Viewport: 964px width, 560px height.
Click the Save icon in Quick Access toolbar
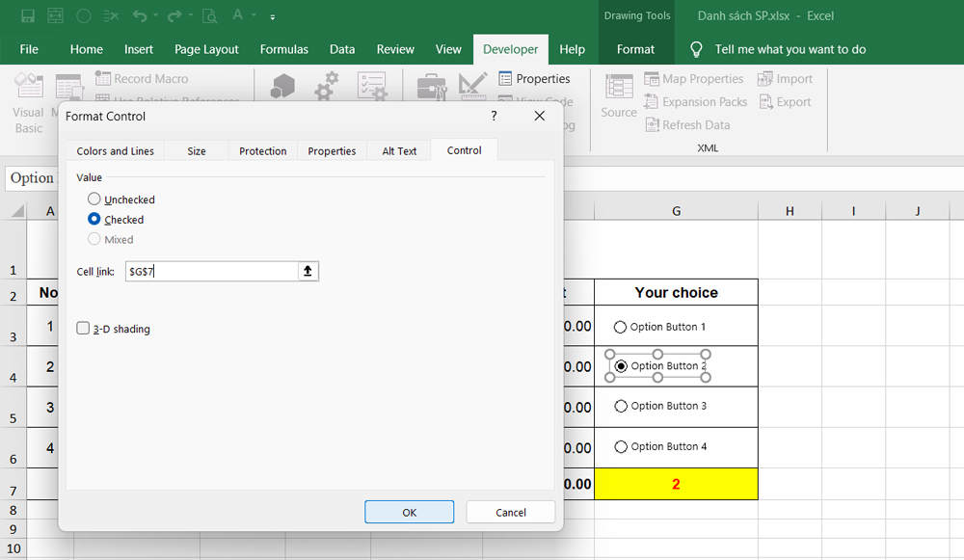tap(28, 16)
